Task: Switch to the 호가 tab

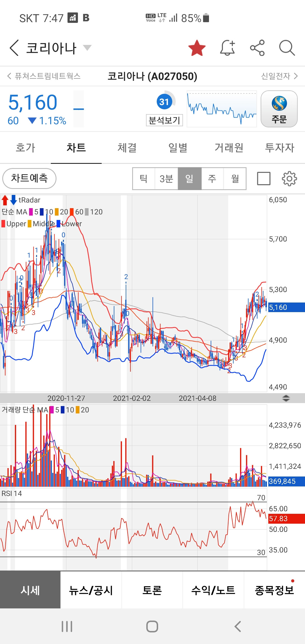Action: coord(25,148)
